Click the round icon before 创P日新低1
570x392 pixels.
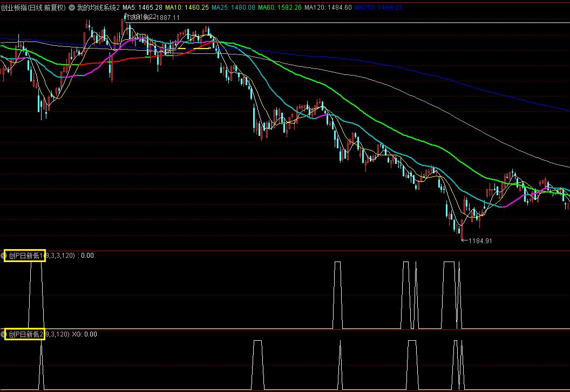(x=3, y=256)
